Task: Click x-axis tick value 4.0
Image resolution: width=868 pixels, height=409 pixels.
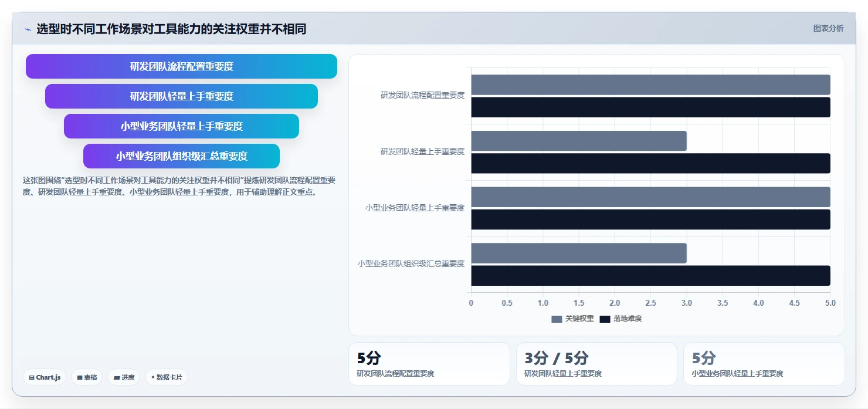Action: (x=758, y=303)
